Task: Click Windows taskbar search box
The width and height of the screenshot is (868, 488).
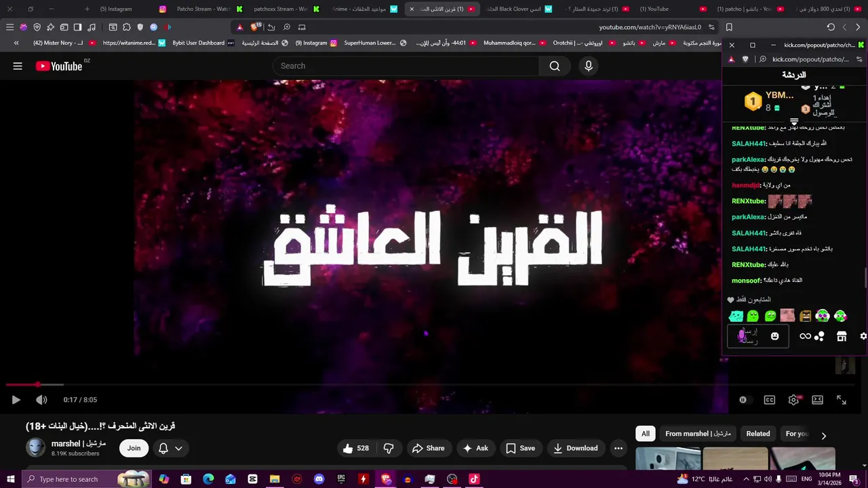Action: 87,479
